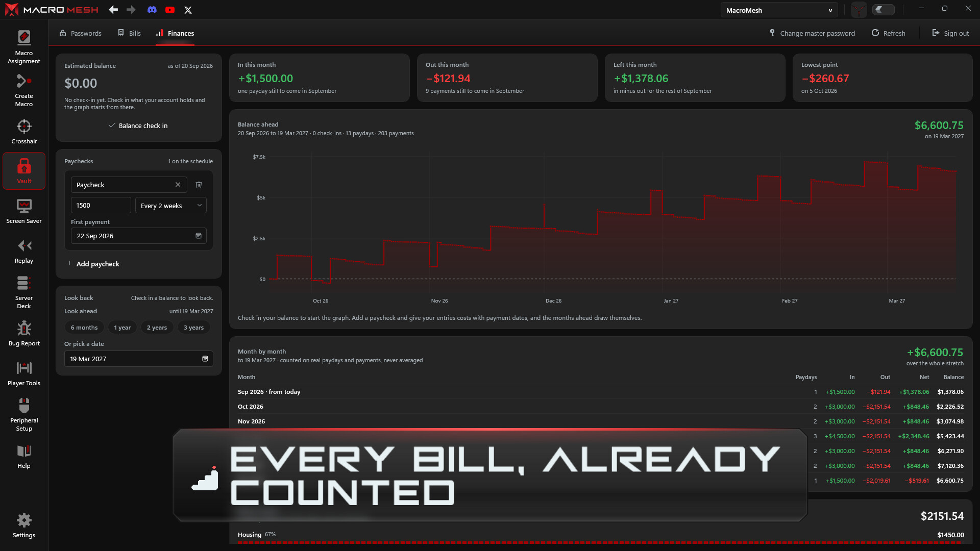The height and width of the screenshot is (551, 980).
Task: Click Sign out
Action: pos(950,33)
